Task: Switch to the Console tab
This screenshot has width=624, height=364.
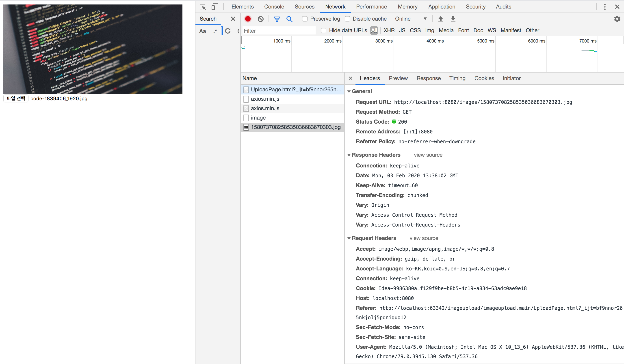Action: 274,7
